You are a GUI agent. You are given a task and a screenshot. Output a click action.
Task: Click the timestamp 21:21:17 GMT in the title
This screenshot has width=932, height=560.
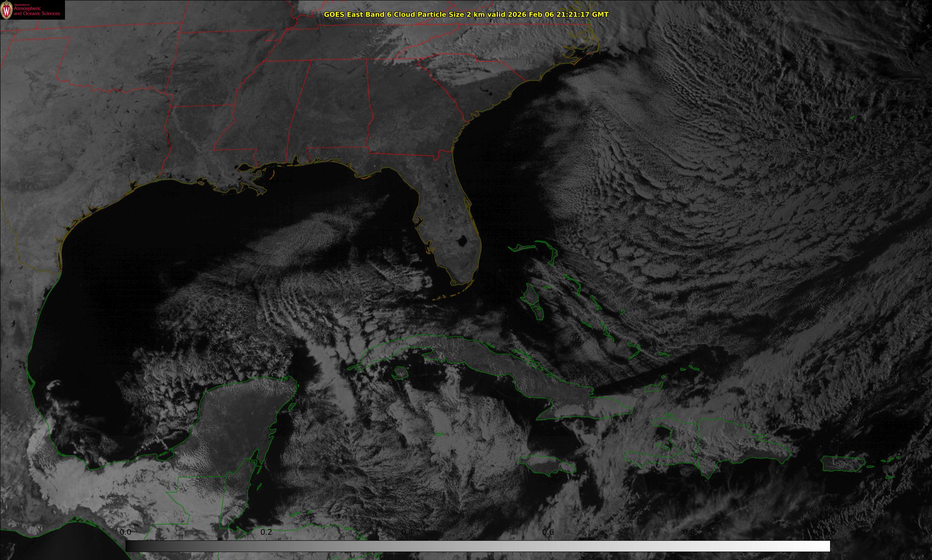(x=578, y=14)
